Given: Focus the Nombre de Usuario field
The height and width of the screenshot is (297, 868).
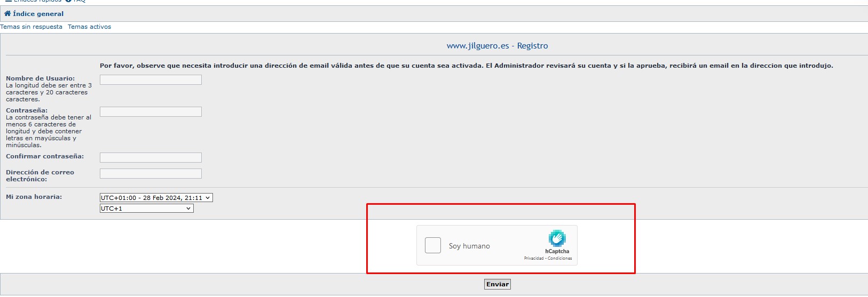Looking at the screenshot, I should pos(151,79).
